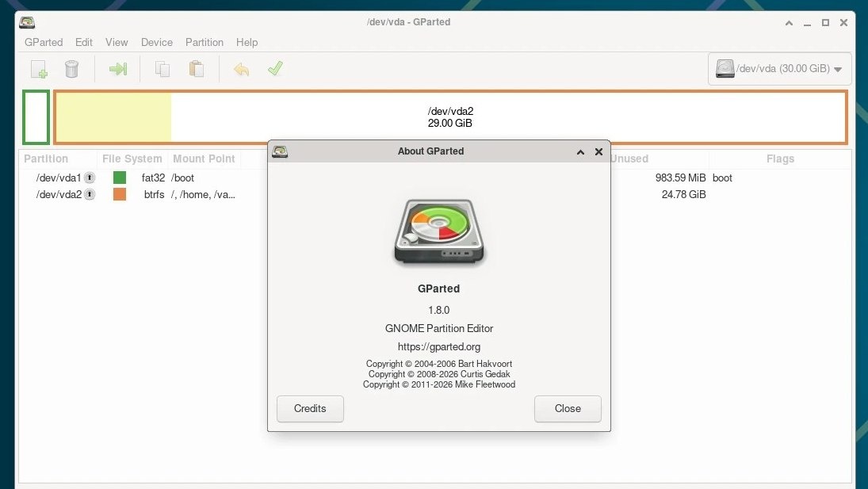The height and width of the screenshot is (489, 868).
Task: Click the Mount Point column header
Action: tap(204, 159)
